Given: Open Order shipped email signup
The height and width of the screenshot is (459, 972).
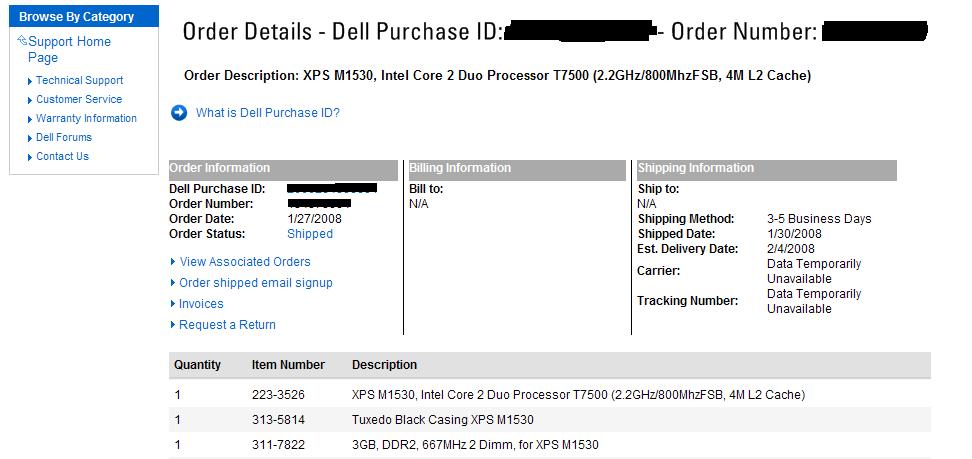Looking at the screenshot, I should [x=255, y=283].
